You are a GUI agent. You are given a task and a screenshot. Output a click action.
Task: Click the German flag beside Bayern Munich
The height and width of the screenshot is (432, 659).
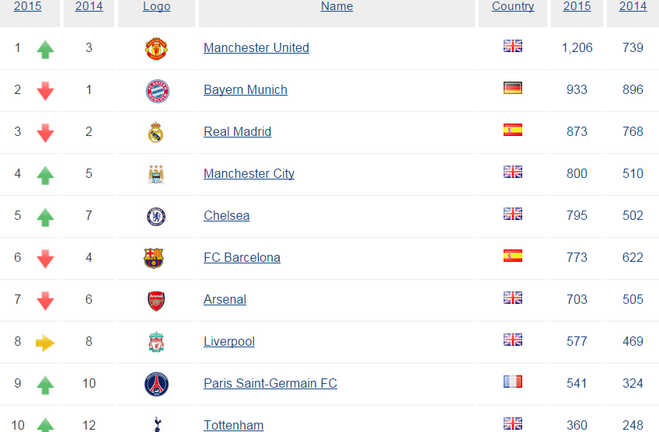(513, 88)
